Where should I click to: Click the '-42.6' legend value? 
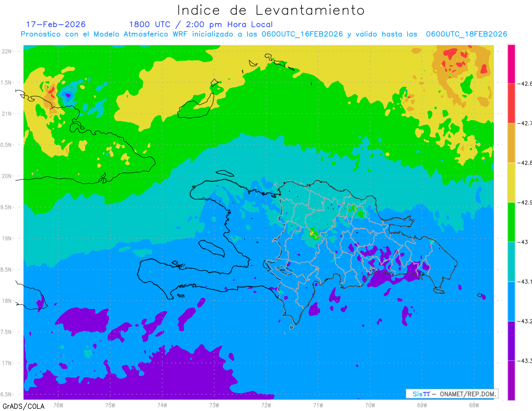[525, 83]
